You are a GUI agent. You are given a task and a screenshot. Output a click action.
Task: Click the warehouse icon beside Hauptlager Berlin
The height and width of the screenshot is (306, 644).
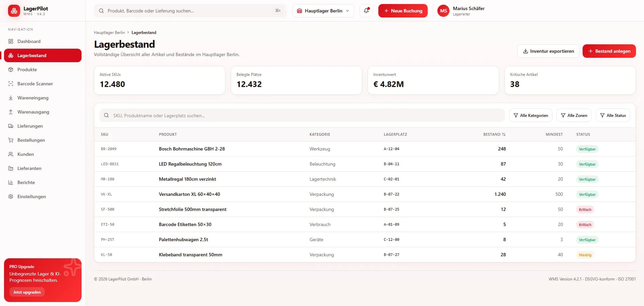point(300,11)
